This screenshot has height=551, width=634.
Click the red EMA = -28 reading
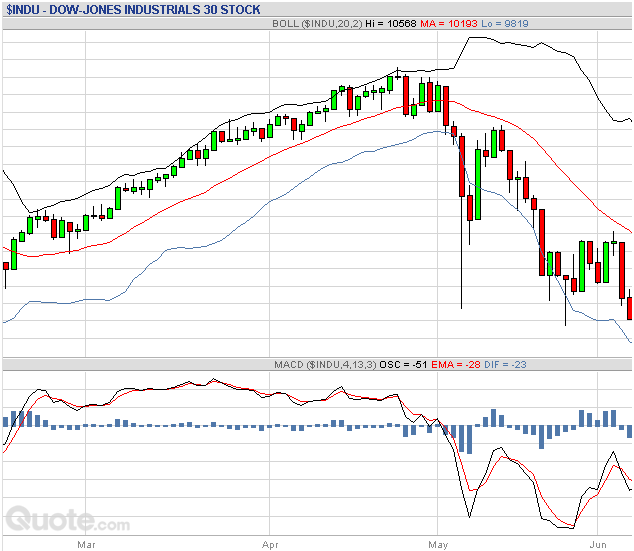tap(456, 365)
